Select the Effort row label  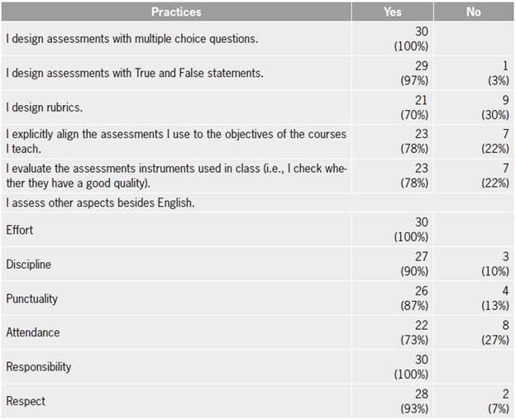(20, 229)
